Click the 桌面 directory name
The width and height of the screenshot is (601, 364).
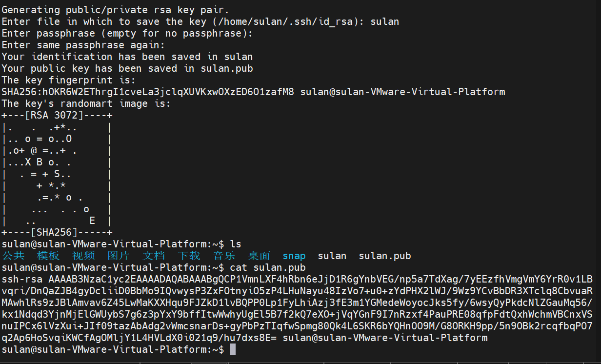coord(259,256)
